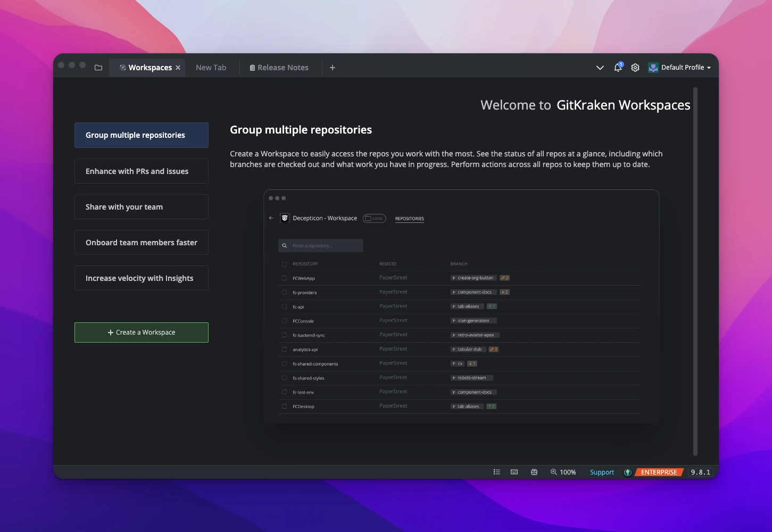Click the zoom magnifier 100% control

point(563,472)
